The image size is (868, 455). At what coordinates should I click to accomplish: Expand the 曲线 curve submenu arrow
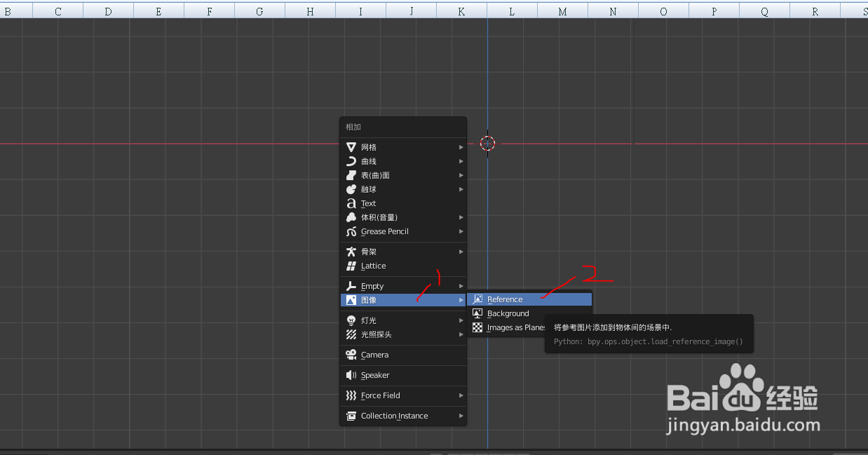(x=461, y=161)
